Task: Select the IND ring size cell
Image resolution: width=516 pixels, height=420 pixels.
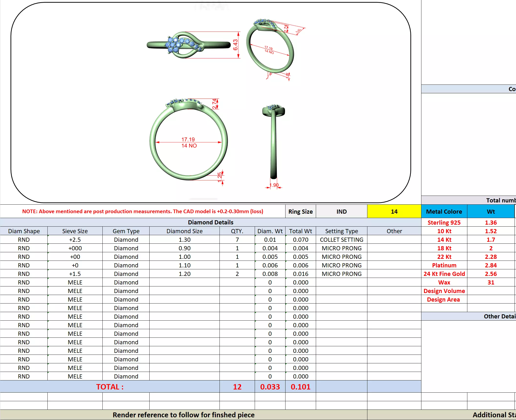Action: point(341,211)
